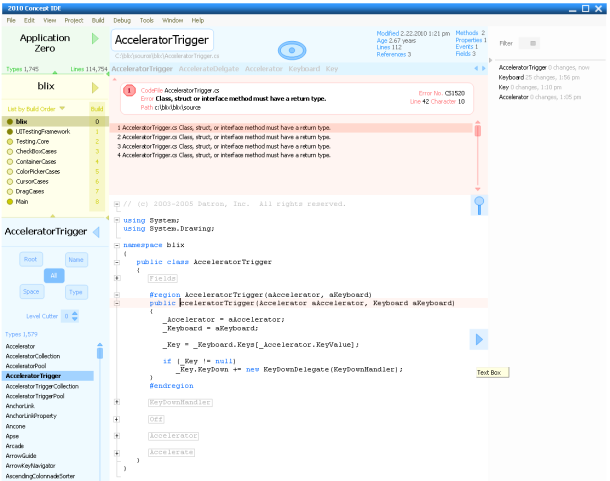The width and height of the screenshot is (610, 481).
Task: Click the References count link
Action: point(393,54)
